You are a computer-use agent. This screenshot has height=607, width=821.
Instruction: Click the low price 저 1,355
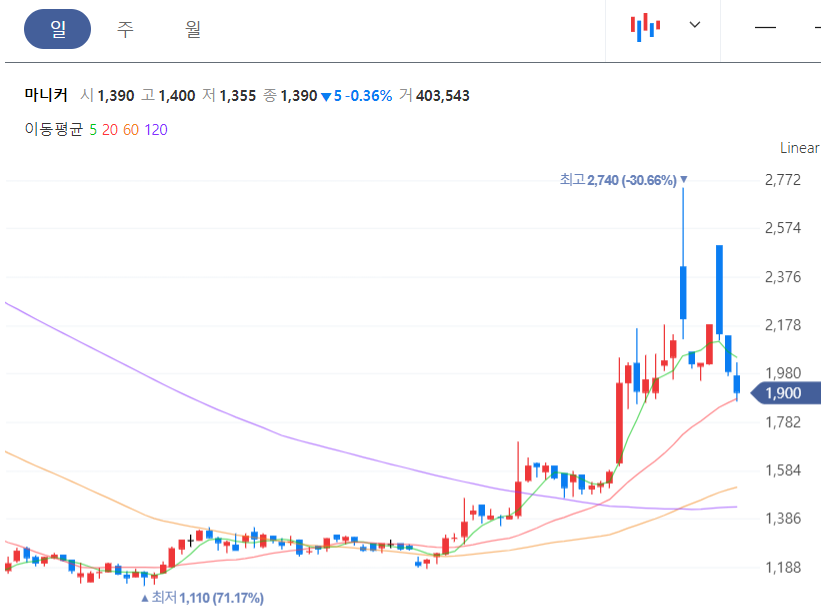(229, 95)
